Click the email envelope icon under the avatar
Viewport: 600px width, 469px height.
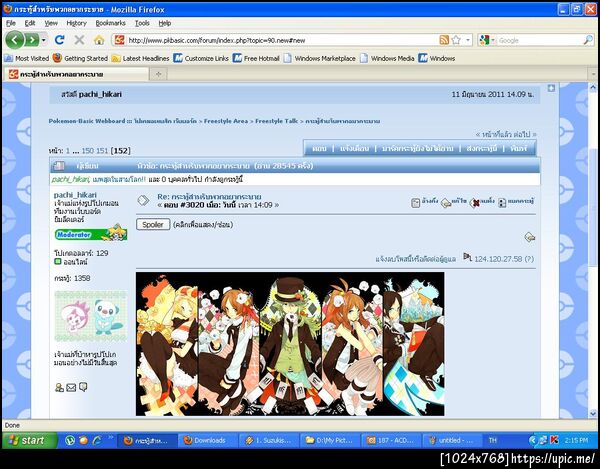(x=71, y=388)
